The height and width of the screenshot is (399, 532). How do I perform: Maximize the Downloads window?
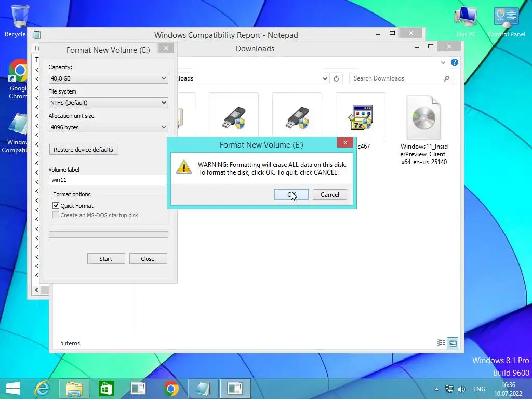431,46
